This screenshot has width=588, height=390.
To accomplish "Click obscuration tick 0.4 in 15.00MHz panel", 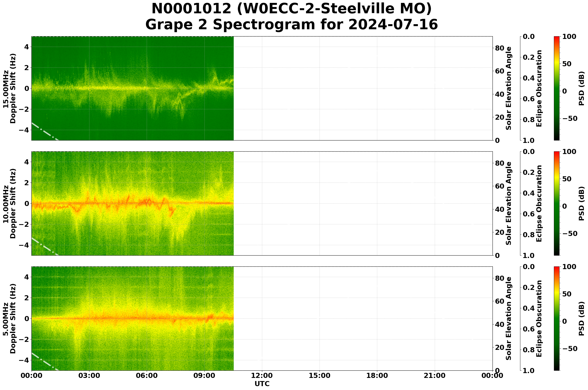I will point(528,78).
